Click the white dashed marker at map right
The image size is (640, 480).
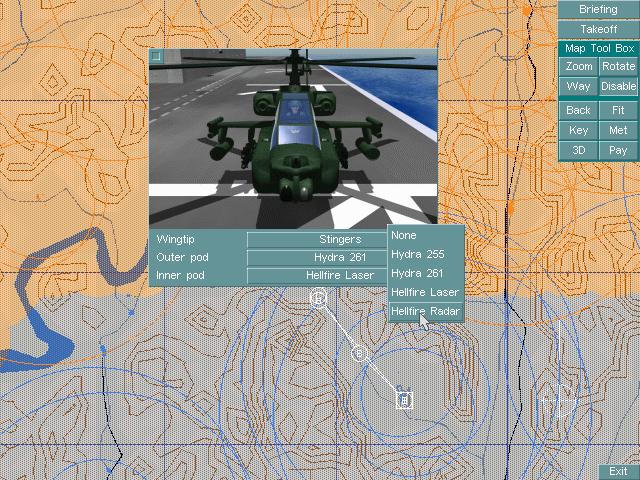pos(560,401)
